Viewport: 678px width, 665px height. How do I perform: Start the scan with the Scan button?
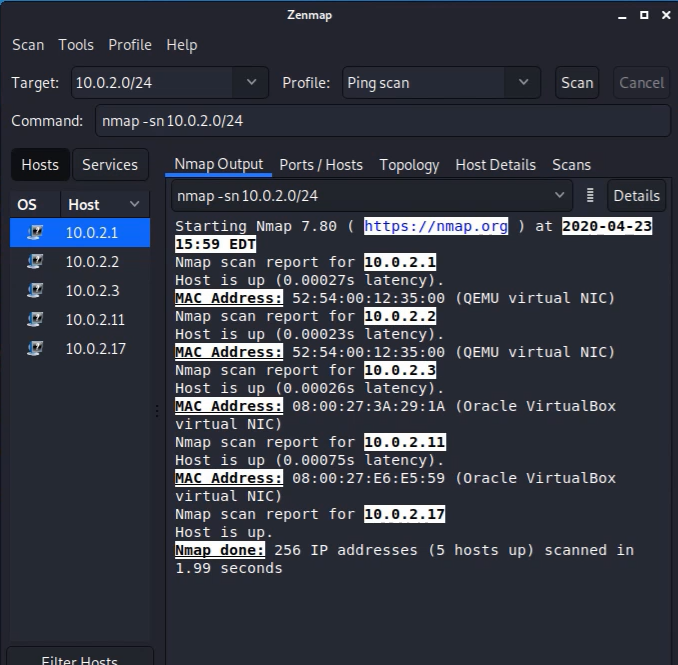point(577,83)
